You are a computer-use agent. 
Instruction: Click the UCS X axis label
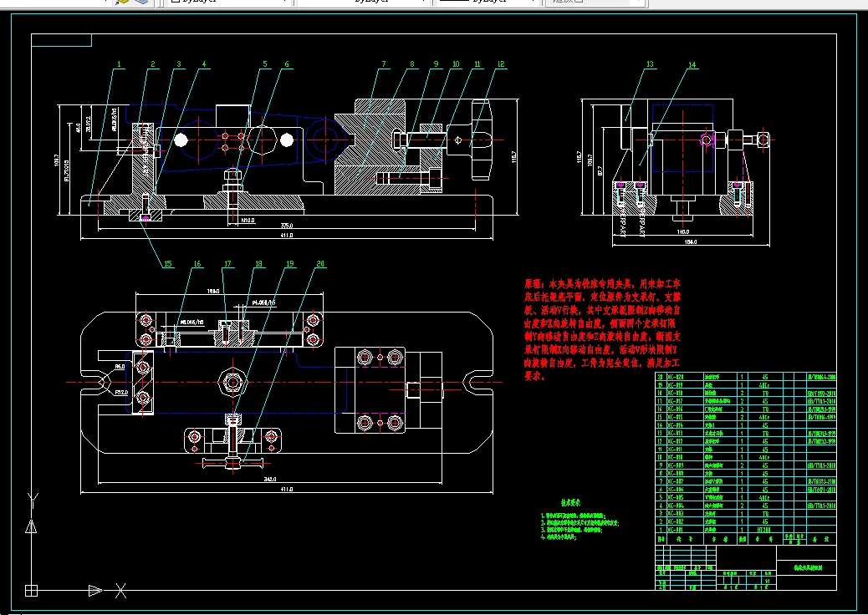[120, 591]
